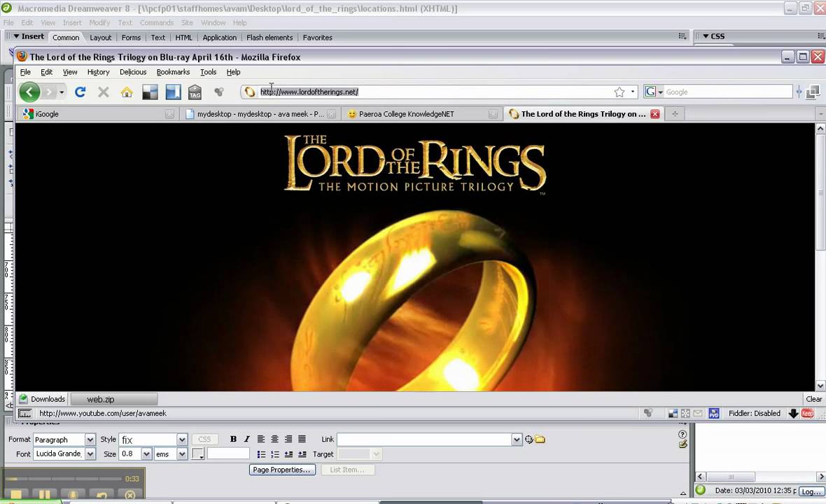826x504 pixels.
Task: Open the ems units dropdown
Action: [x=182, y=454]
